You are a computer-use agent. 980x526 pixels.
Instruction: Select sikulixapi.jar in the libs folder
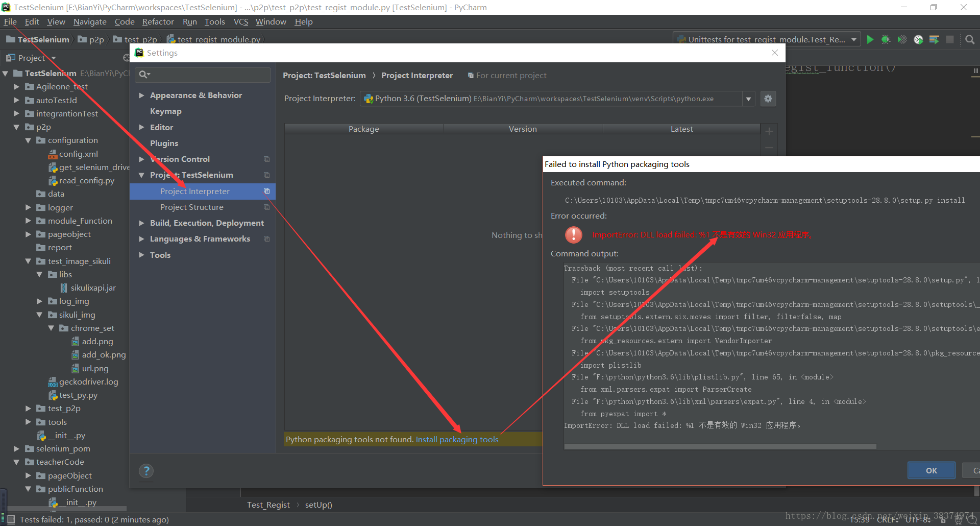click(x=93, y=288)
